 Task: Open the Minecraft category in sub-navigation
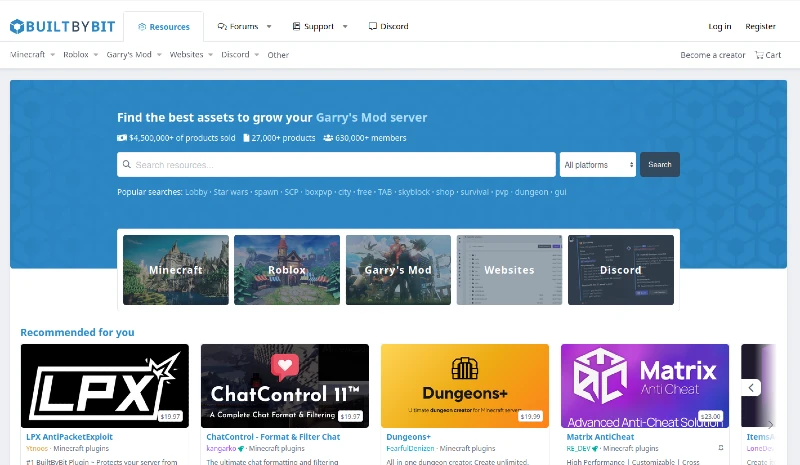28,54
